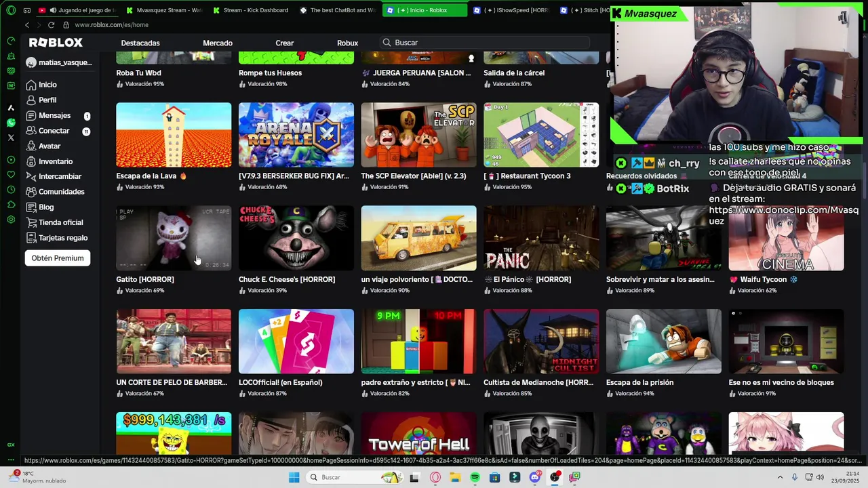Image resolution: width=868 pixels, height=488 pixels.
Task: Open the Restaurant Tycoon 3 thumbnail
Action: pos(541,135)
